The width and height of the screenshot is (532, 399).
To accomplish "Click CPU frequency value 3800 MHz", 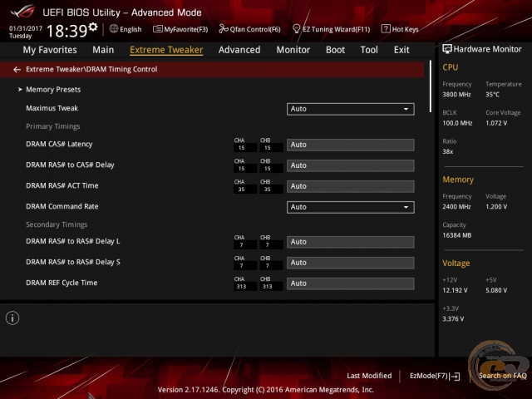I will [456, 95].
